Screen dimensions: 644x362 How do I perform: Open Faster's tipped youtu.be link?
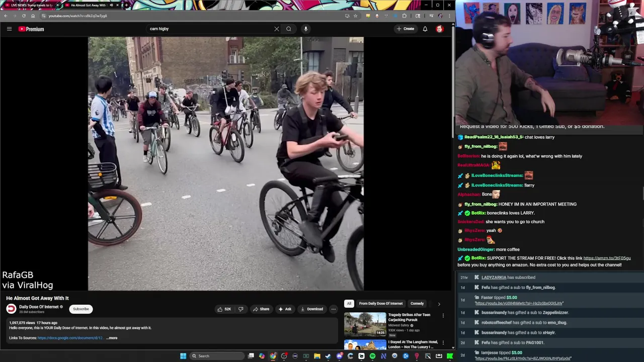coord(519,303)
